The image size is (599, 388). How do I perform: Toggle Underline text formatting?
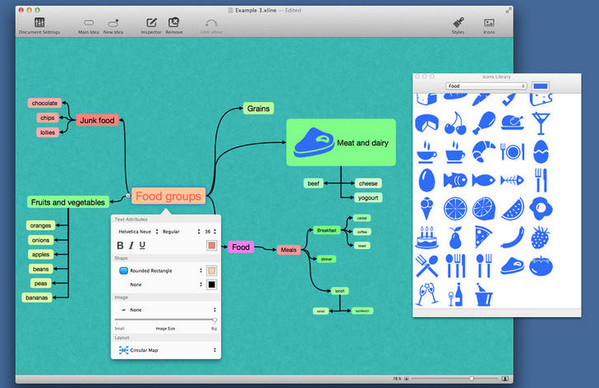pos(142,246)
